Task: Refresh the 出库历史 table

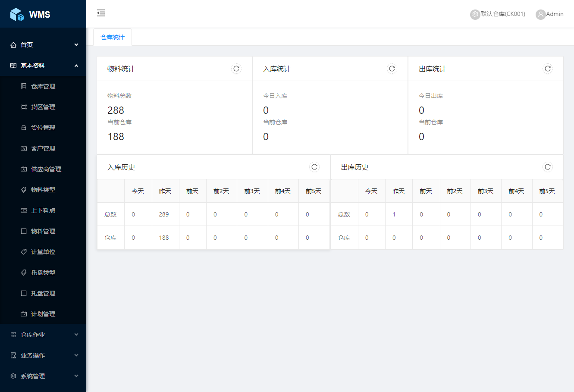Action: click(548, 167)
